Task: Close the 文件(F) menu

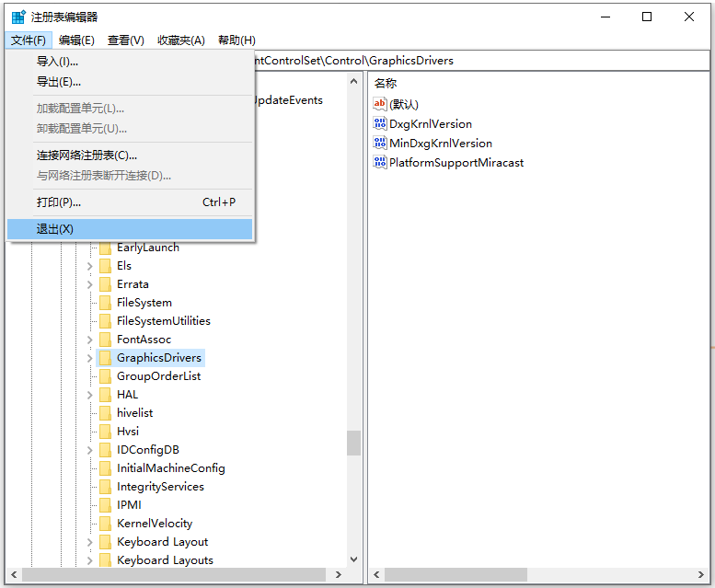Action: tap(29, 40)
